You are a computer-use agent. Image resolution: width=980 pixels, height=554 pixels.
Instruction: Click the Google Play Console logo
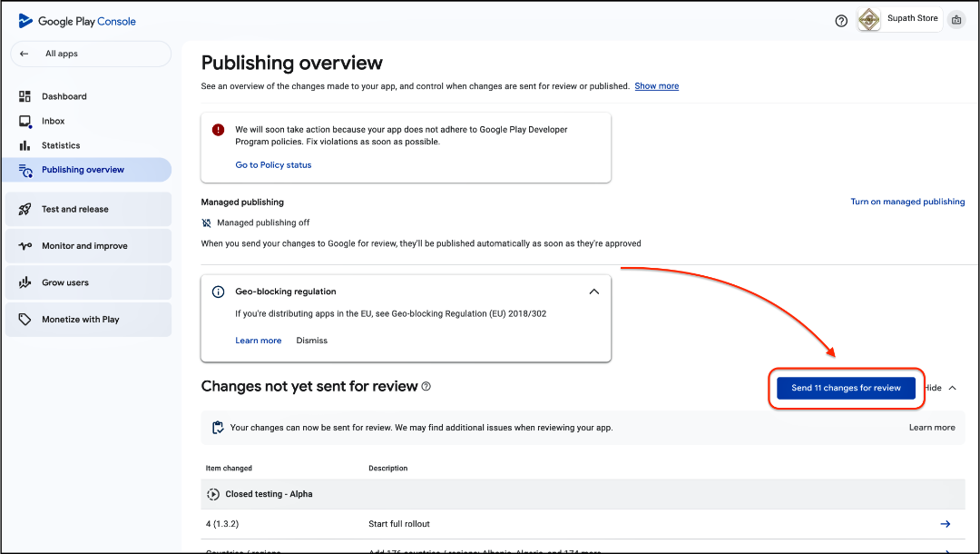point(77,21)
